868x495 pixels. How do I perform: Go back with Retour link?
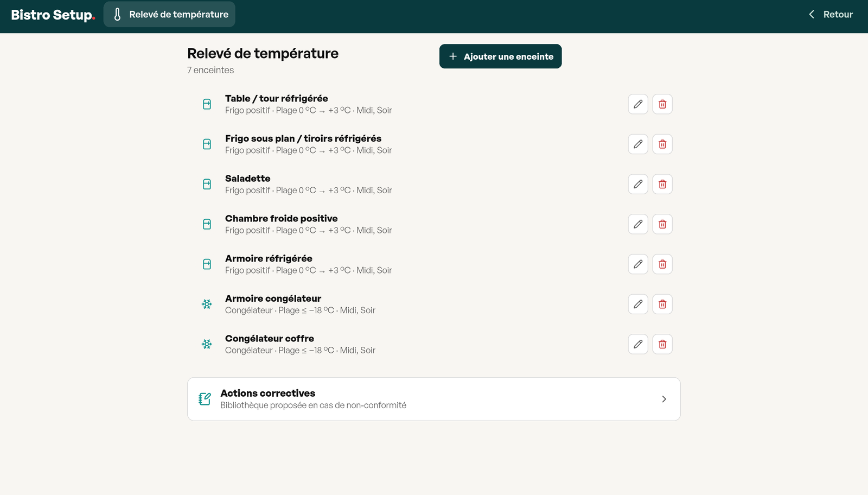click(x=831, y=15)
